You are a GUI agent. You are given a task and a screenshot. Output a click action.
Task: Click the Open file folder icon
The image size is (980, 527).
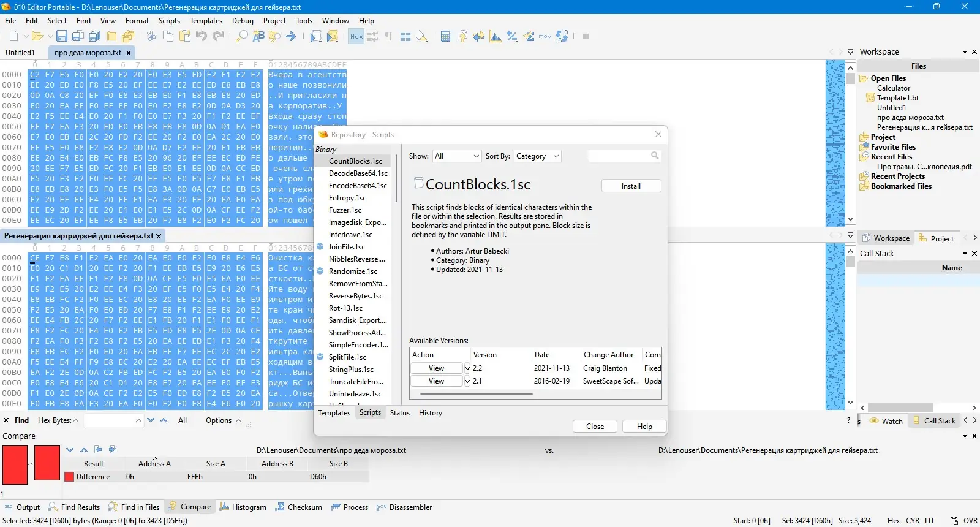[x=37, y=37]
